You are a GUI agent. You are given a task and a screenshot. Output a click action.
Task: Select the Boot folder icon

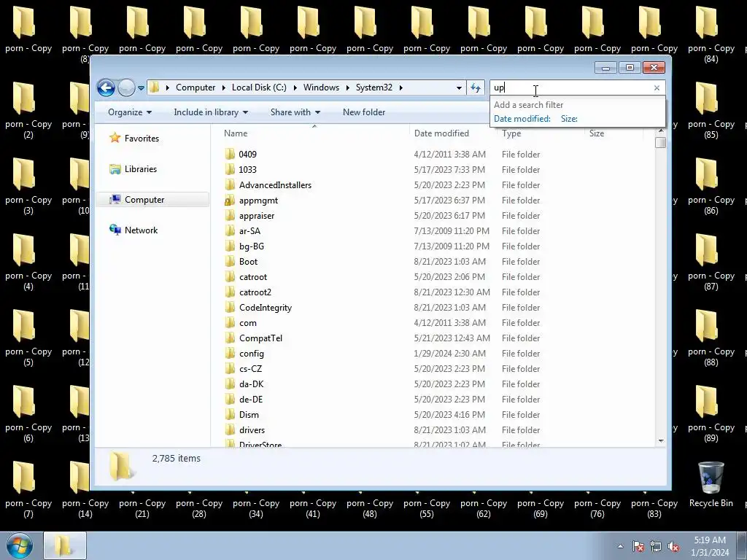[x=230, y=261]
